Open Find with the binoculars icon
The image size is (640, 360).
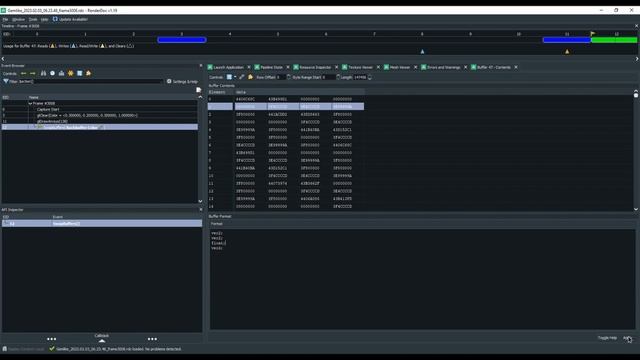point(43,73)
